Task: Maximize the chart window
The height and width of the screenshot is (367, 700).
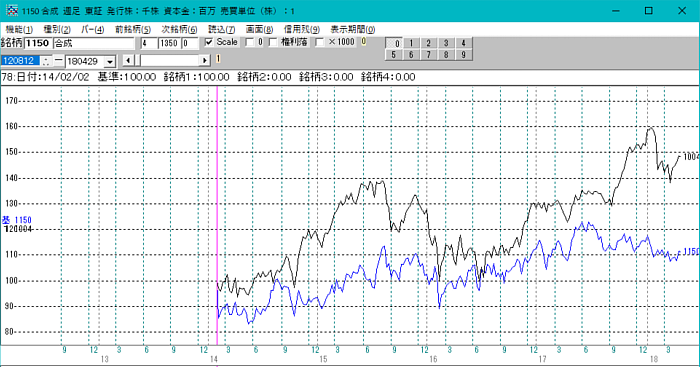Action: [x=649, y=11]
